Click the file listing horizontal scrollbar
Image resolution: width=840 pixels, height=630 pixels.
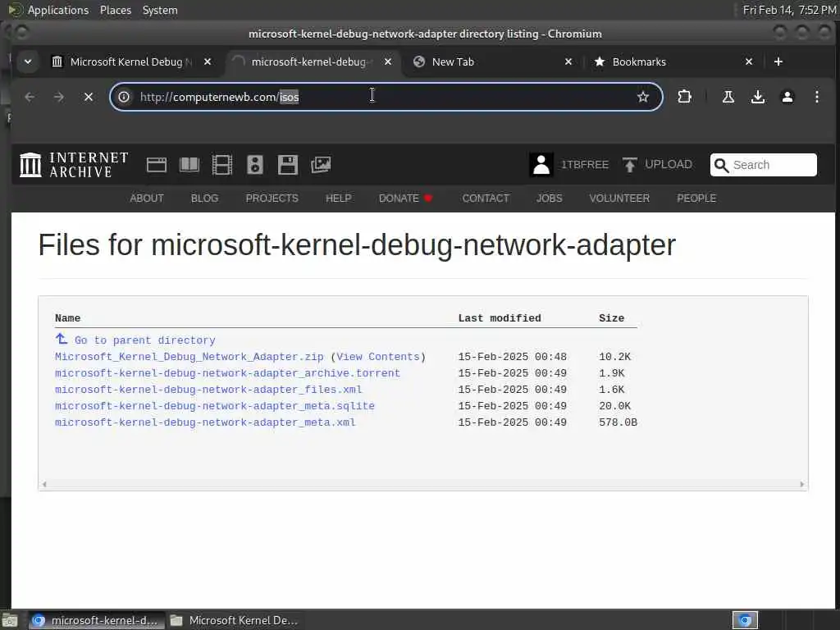tap(423, 484)
